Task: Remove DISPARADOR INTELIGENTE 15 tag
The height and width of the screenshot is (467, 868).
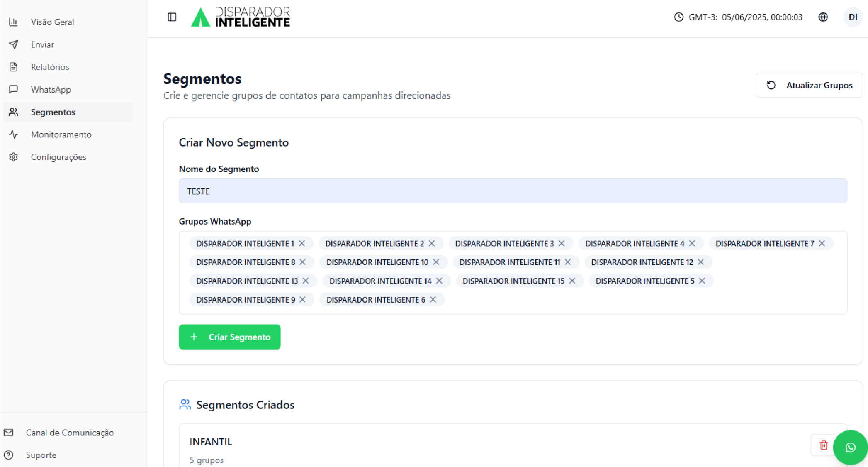Action: point(572,281)
